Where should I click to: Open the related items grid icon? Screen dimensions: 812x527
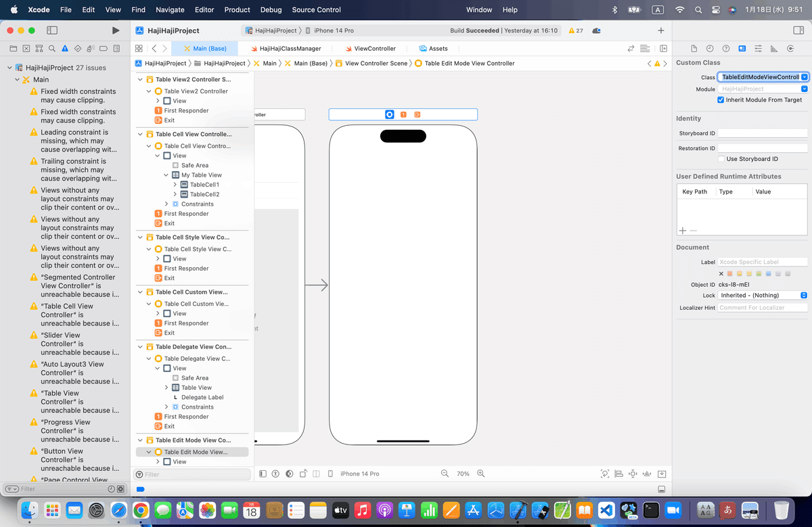coord(139,49)
